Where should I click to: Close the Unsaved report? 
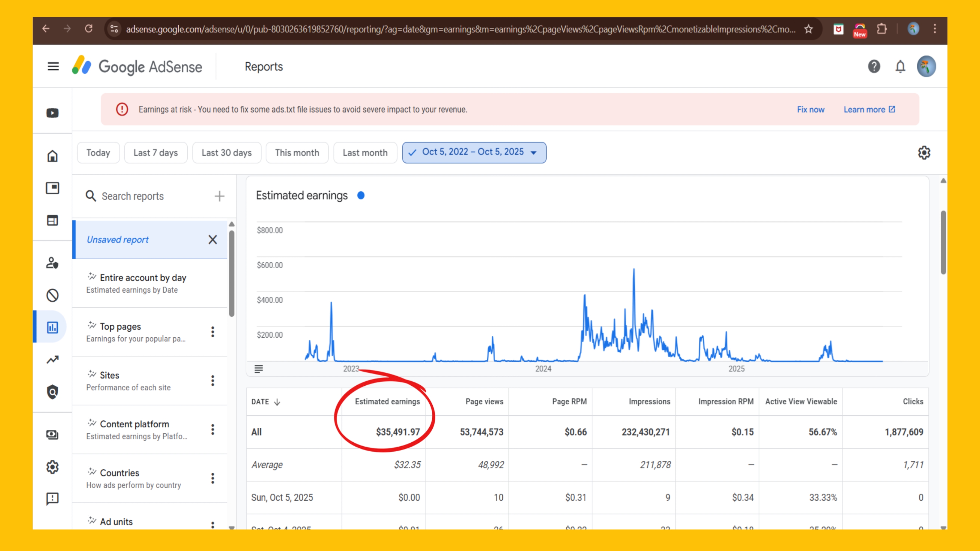213,239
